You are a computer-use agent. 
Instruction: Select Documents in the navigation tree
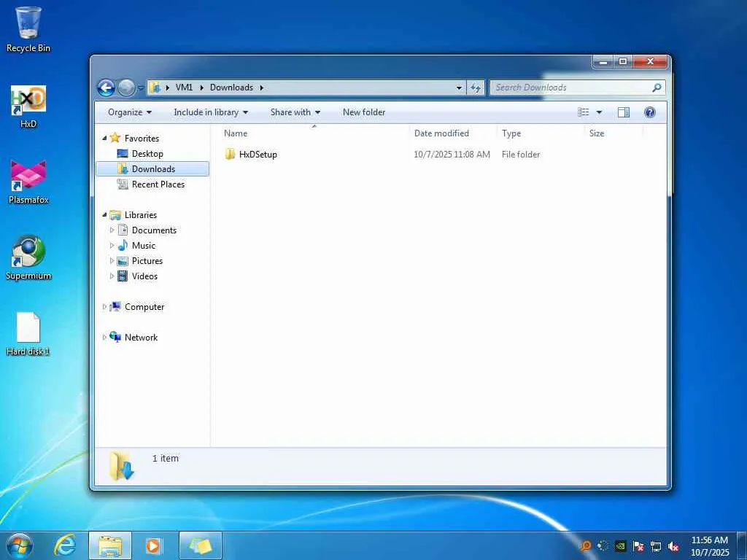pos(154,230)
